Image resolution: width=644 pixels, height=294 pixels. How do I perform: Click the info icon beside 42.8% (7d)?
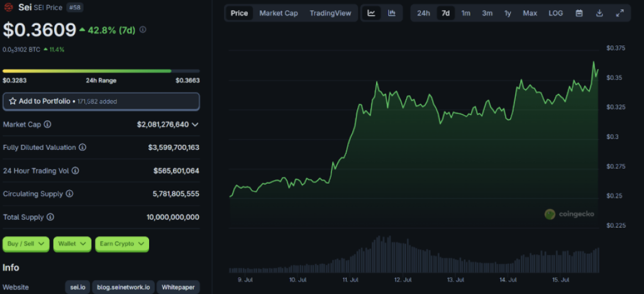(143, 30)
